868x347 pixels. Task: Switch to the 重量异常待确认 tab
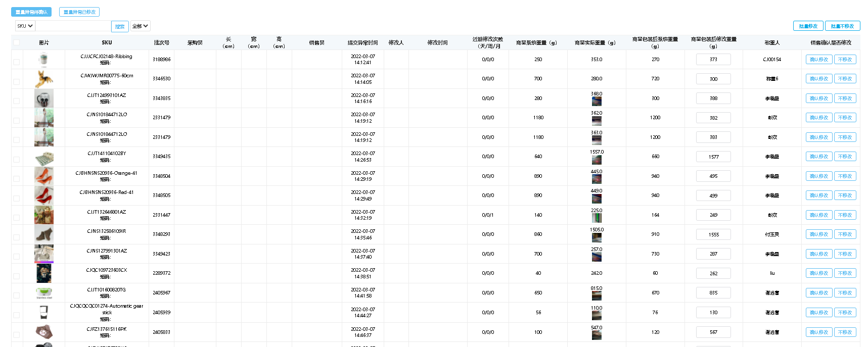coord(31,12)
